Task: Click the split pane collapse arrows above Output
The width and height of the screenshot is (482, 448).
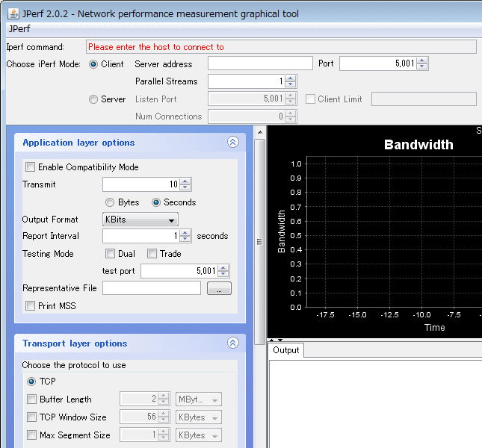Action: (x=276, y=340)
